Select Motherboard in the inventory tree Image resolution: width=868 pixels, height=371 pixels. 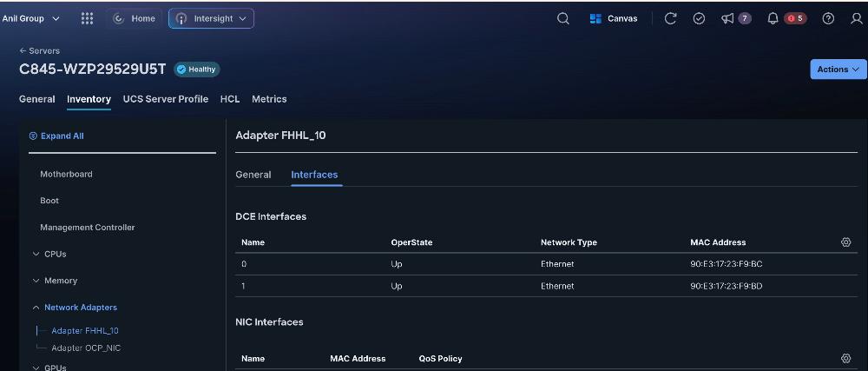(x=67, y=174)
